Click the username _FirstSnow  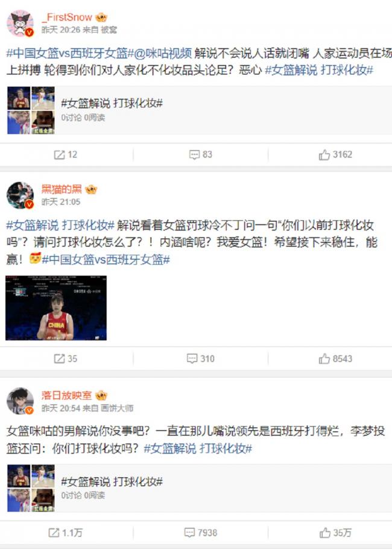coord(67,17)
